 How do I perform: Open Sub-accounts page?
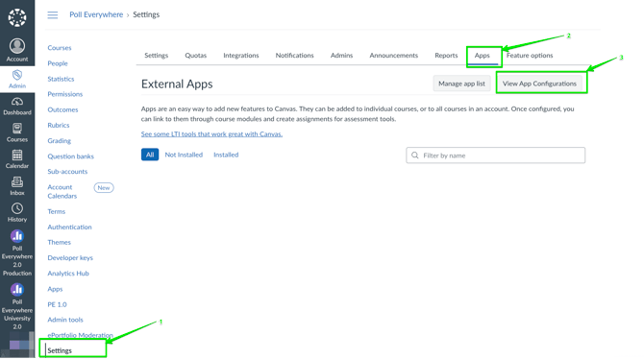[x=67, y=172]
